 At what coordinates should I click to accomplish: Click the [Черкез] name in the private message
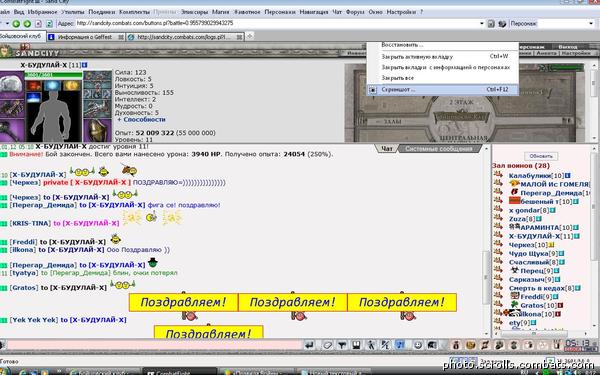click(x=24, y=183)
